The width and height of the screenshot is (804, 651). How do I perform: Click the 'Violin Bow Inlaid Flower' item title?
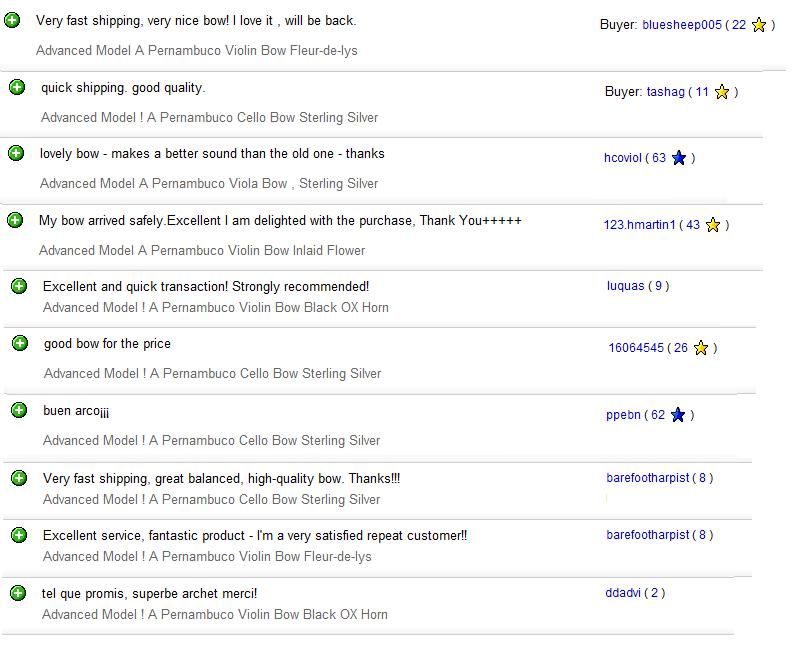click(202, 250)
